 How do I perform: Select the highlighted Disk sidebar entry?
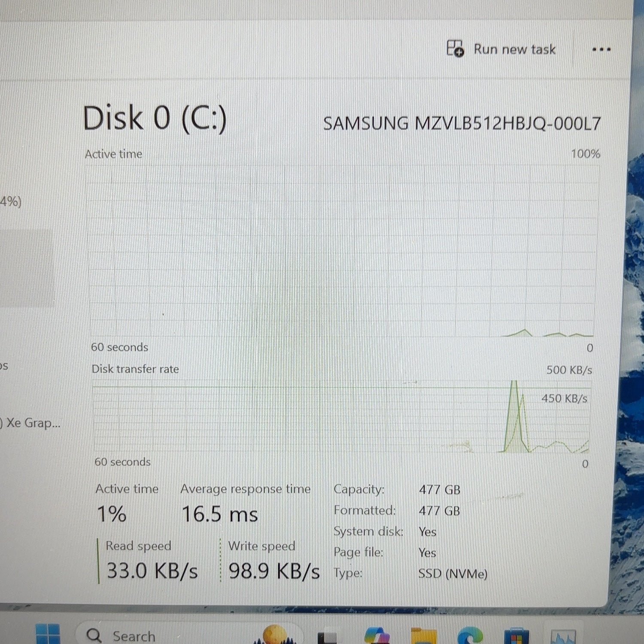(27, 268)
